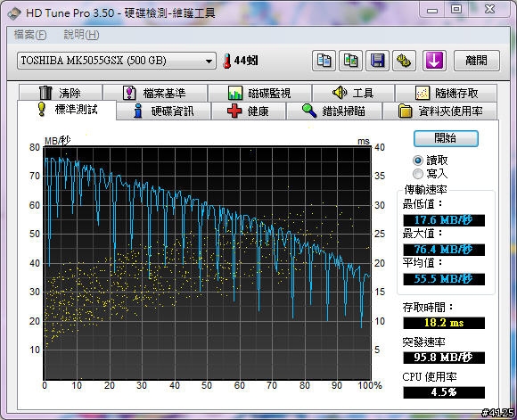This screenshot has width=517, height=420.
Task: Switch to the 錯誤掃瞄 tab
Action: [334, 111]
